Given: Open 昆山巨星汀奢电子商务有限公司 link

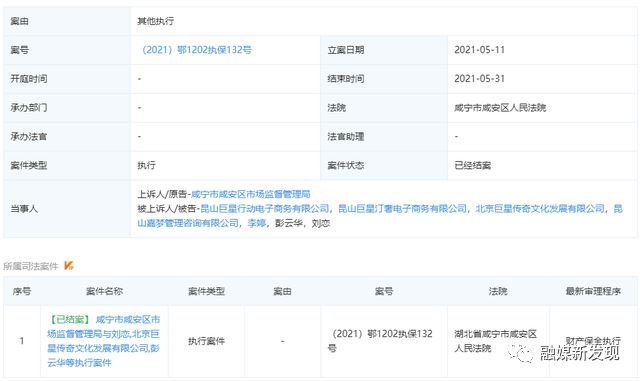Looking at the screenshot, I should (x=402, y=209).
